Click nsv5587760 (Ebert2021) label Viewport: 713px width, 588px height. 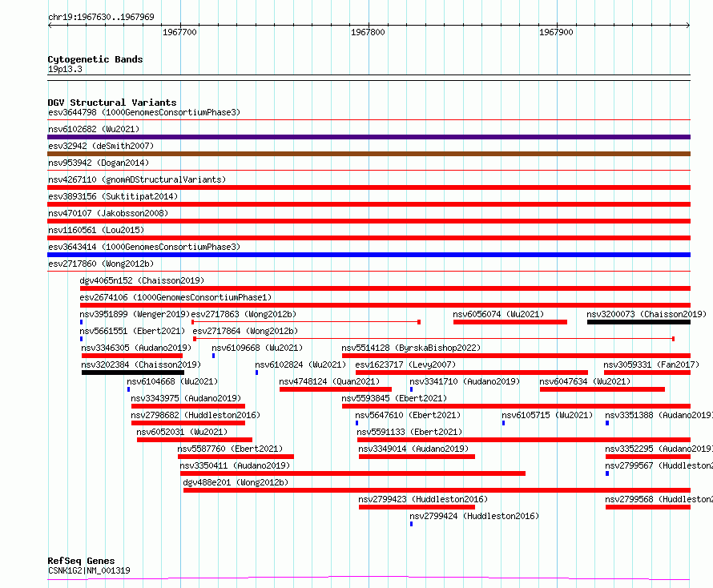tap(230, 449)
